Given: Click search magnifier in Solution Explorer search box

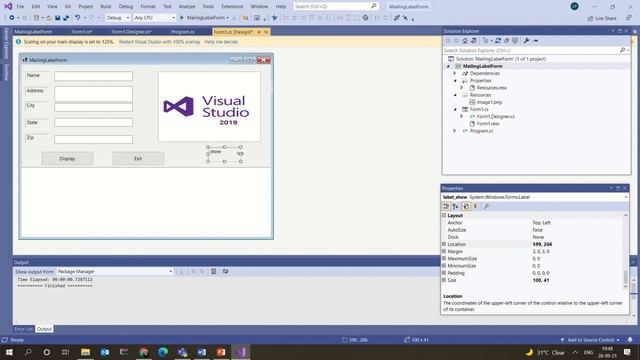Looking at the screenshot, I should point(622,50).
